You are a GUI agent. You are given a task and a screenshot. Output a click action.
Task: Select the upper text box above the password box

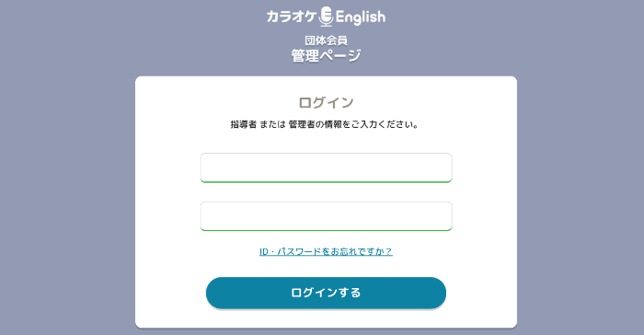(326, 167)
